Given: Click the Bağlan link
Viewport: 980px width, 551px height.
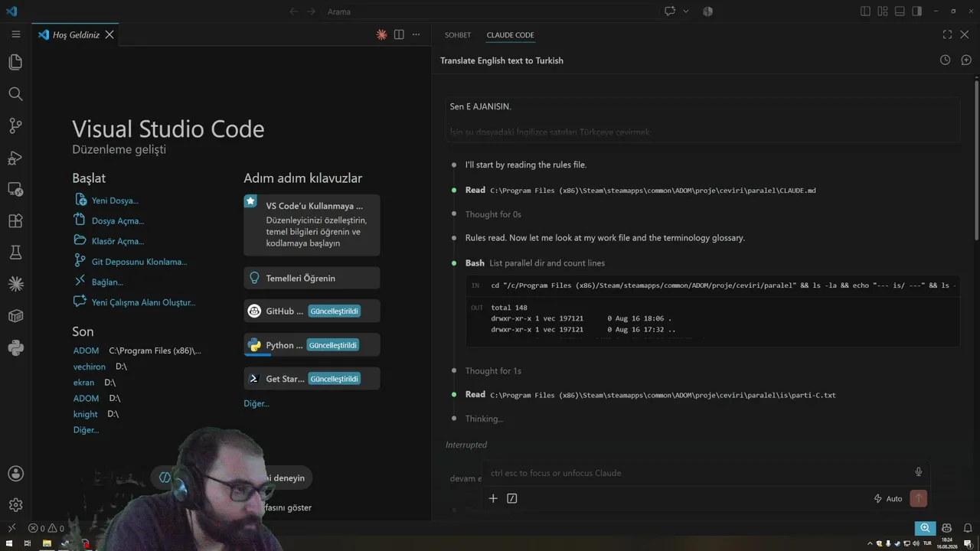Looking at the screenshot, I should point(107,282).
